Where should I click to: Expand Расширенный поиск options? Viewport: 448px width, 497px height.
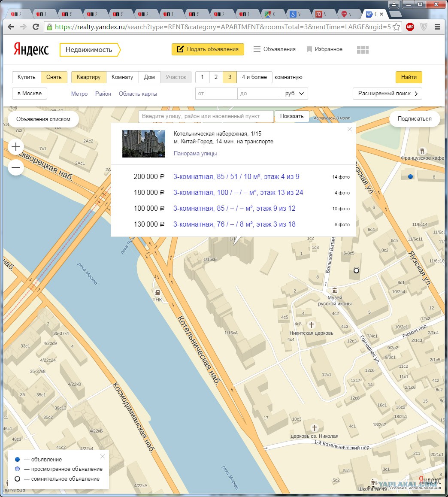[x=387, y=94]
